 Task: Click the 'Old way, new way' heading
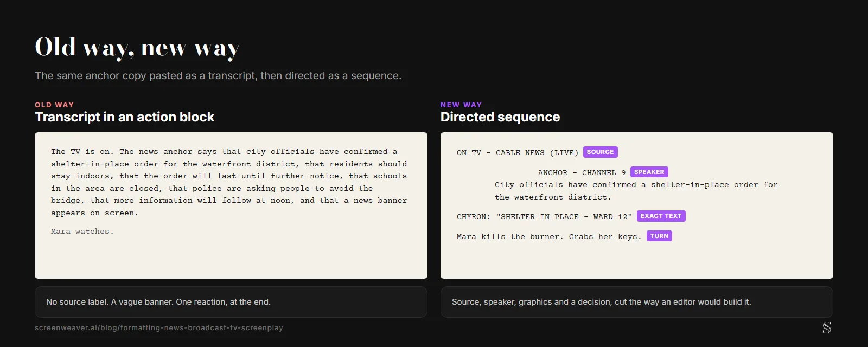pos(138,48)
